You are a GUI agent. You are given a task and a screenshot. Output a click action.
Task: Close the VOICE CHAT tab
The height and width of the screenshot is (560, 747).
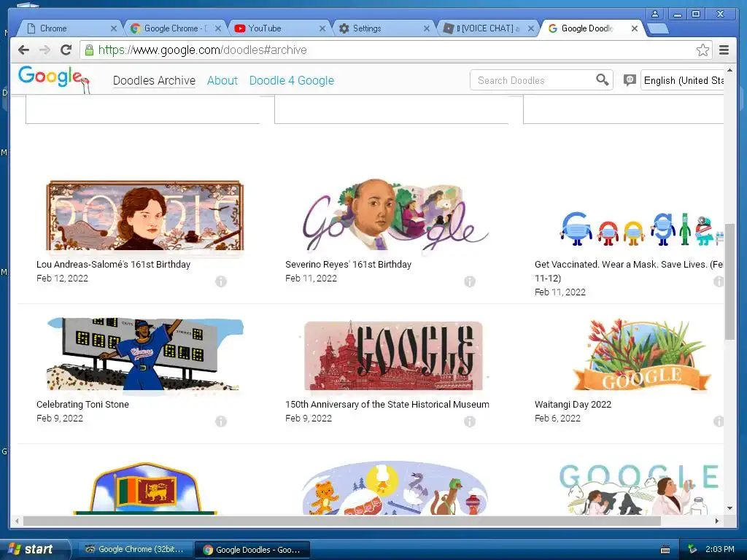[531, 28]
